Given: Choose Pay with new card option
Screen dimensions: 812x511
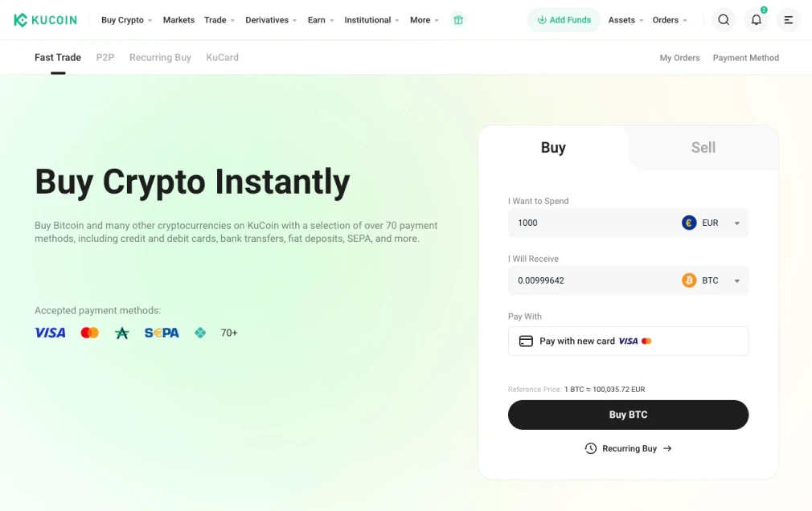Looking at the screenshot, I should [x=628, y=341].
